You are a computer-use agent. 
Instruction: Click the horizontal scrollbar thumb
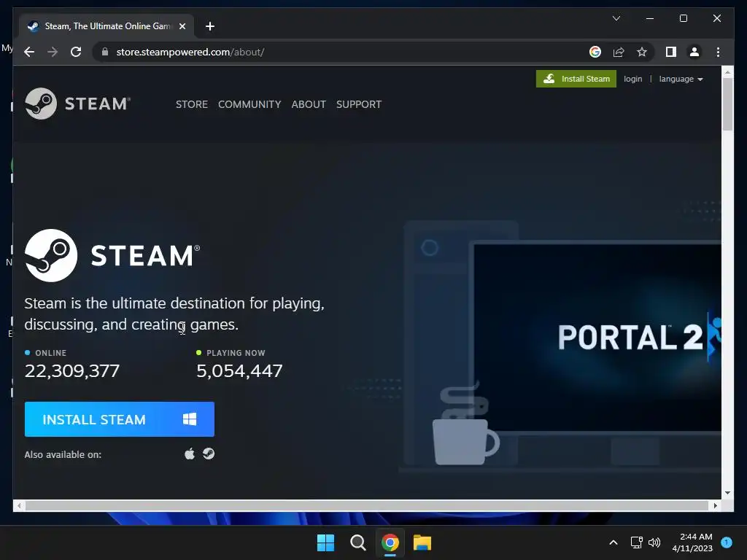point(367,506)
